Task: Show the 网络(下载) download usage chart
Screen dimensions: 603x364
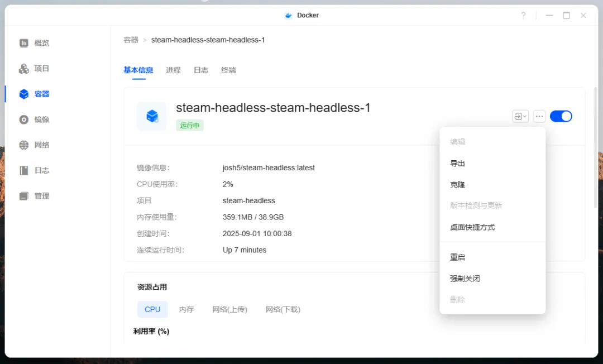Action: [283, 309]
